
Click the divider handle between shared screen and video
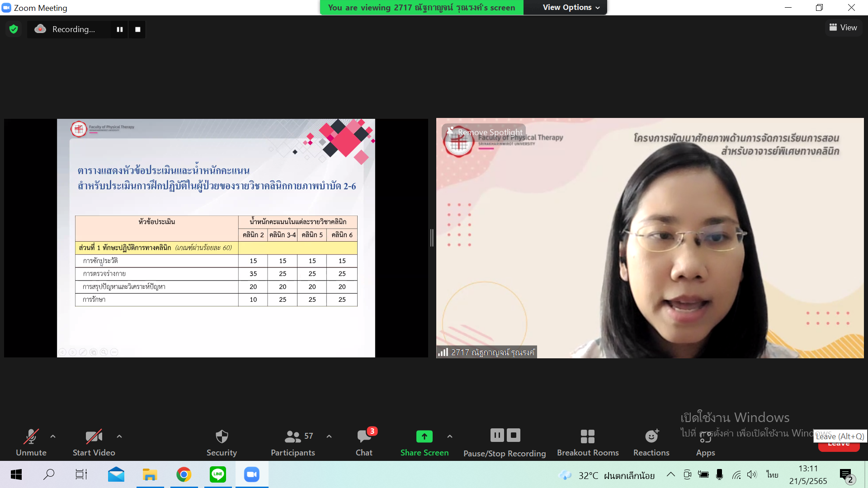click(432, 238)
